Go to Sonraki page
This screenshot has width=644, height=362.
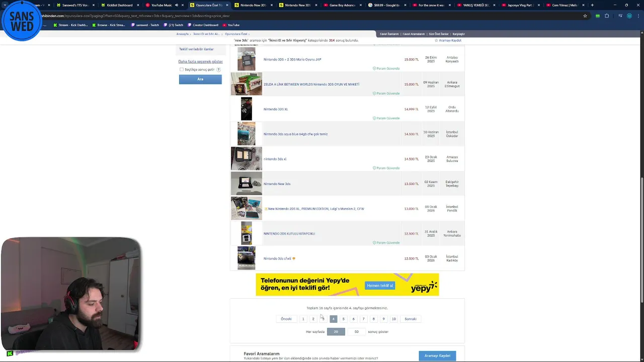point(411,319)
